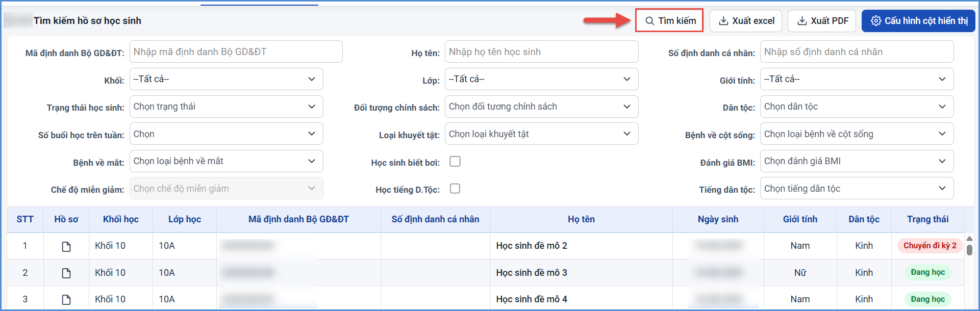Image resolution: width=980 pixels, height=311 pixels.
Task: Open the Khối dropdown
Action: (226, 79)
